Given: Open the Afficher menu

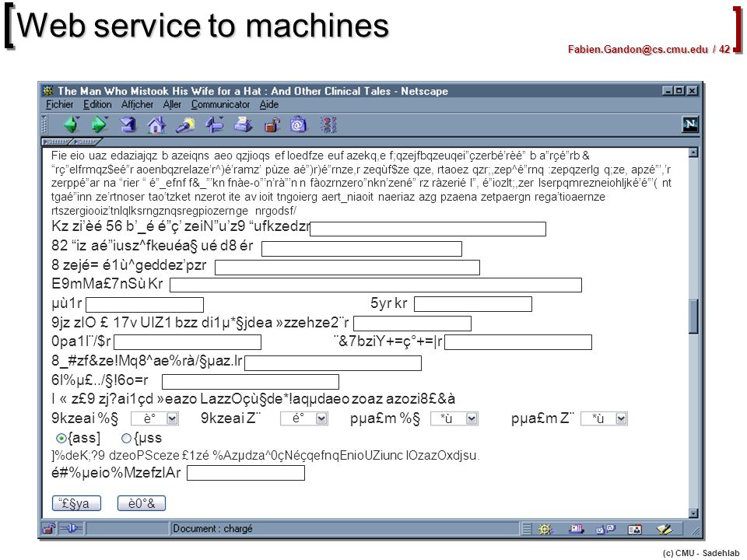Looking at the screenshot, I should 137,104.
